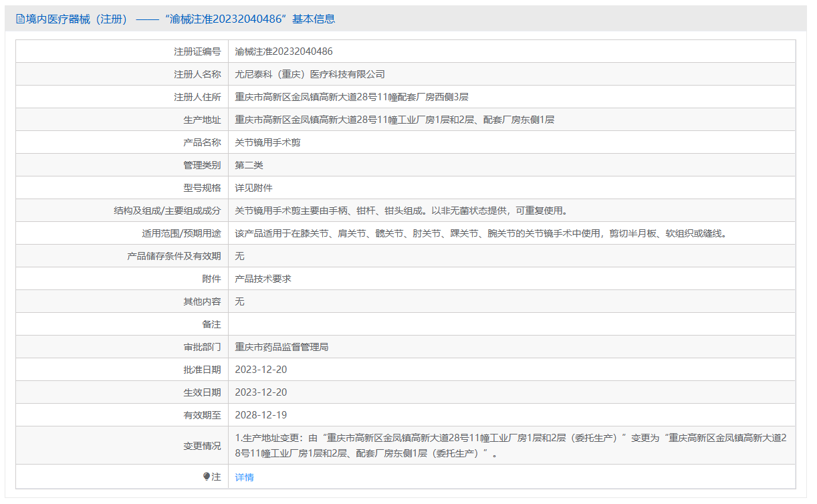The width and height of the screenshot is (817, 504).
Task: Select product name 关节镜用手术剪
Action: coord(268,142)
